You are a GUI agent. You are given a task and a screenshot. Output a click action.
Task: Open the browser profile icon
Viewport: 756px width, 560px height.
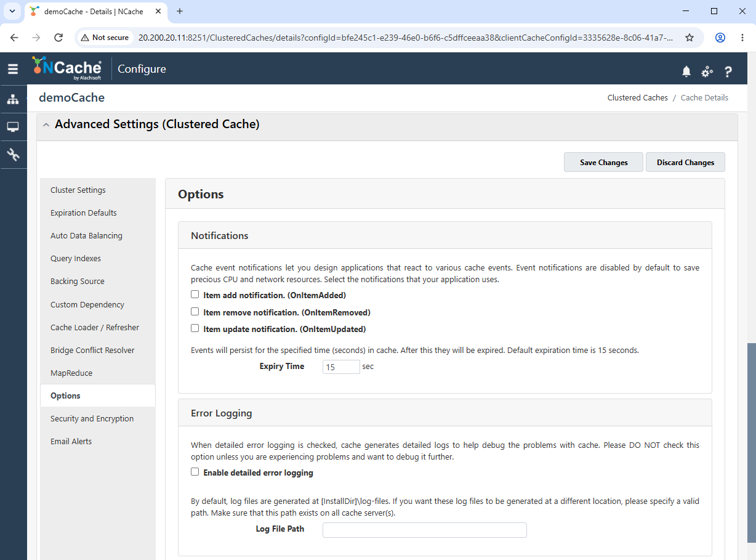pos(720,38)
